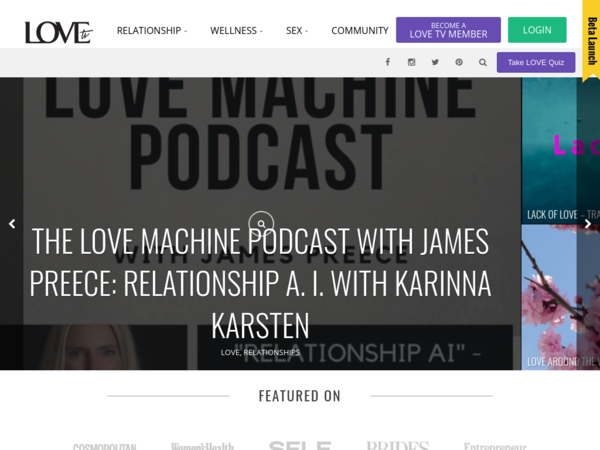Open the Community page
This screenshot has height=450, width=600.
point(360,31)
